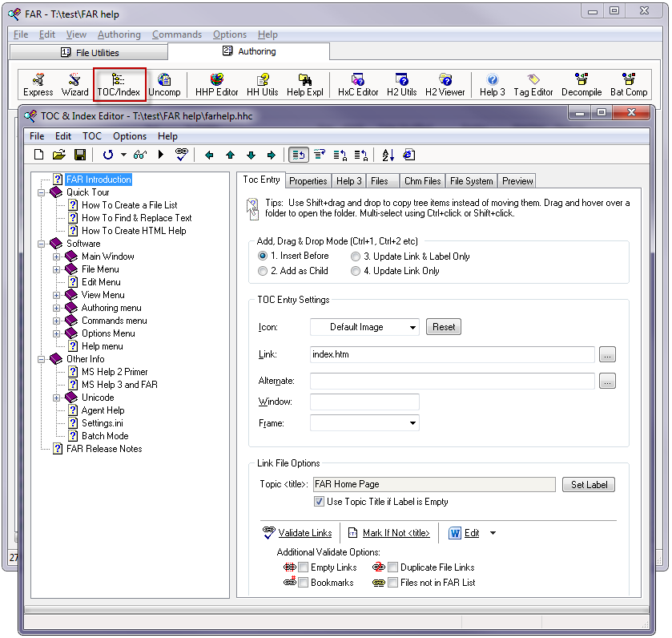Image resolution: width=672 pixels, height=638 pixels.
Task: Open the TOC menu
Action: (x=92, y=136)
